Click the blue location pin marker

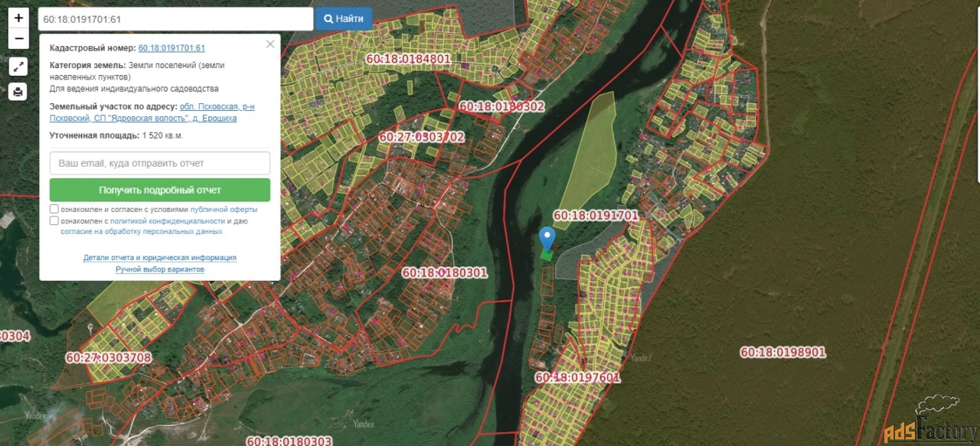pyautogui.click(x=547, y=239)
